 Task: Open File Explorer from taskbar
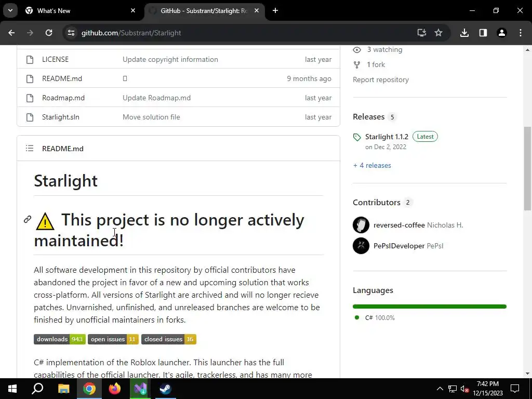click(63, 389)
